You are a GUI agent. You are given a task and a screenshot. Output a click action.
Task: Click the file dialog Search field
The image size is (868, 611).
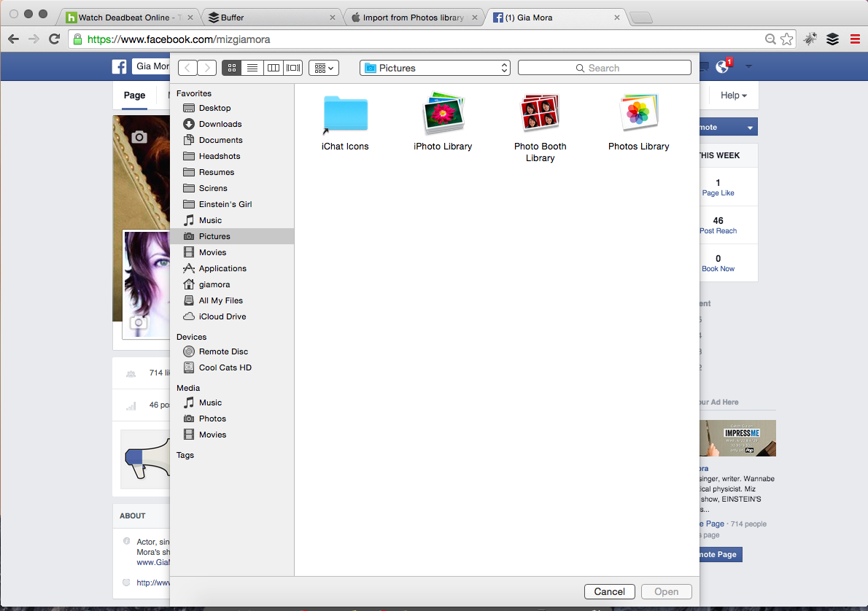(605, 68)
